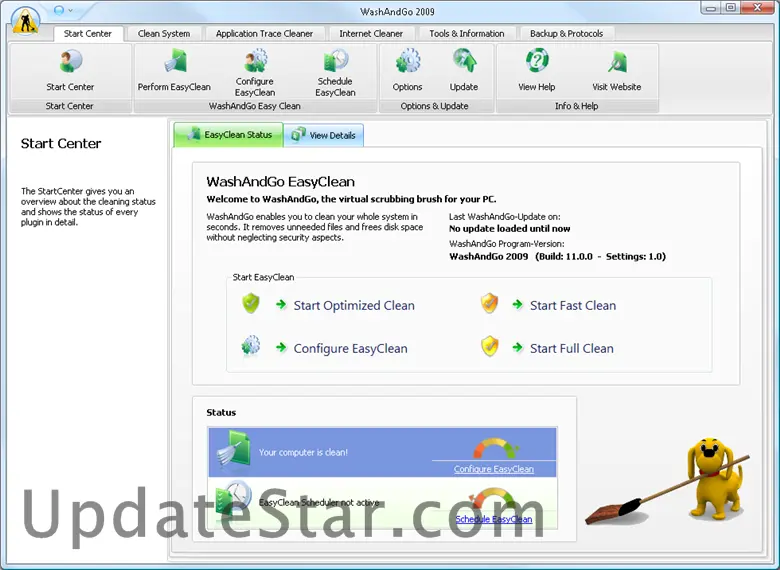Click the WashAndGo EasyClean heading
This screenshot has height=570, width=780.
[281, 182]
